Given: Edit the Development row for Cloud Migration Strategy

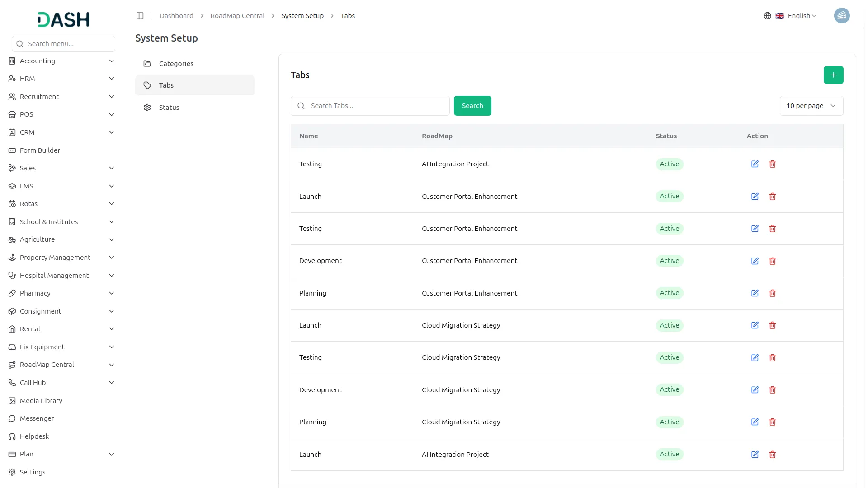Looking at the screenshot, I should [755, 390].
